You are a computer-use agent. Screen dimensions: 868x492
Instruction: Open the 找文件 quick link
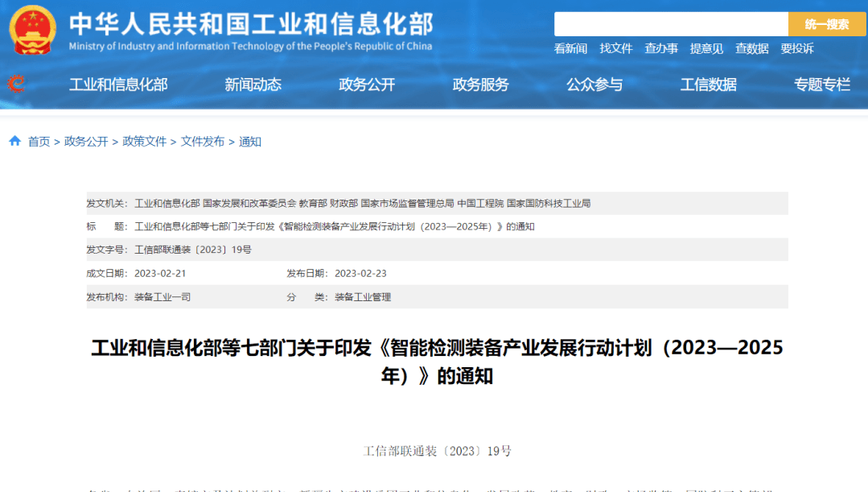click(615, 48)
